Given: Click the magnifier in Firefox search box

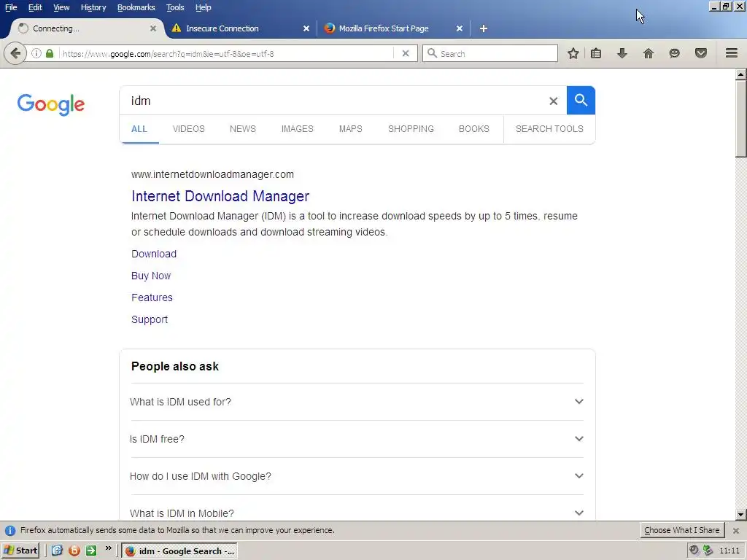Looking at the screenshot, I should click(433, 53).
